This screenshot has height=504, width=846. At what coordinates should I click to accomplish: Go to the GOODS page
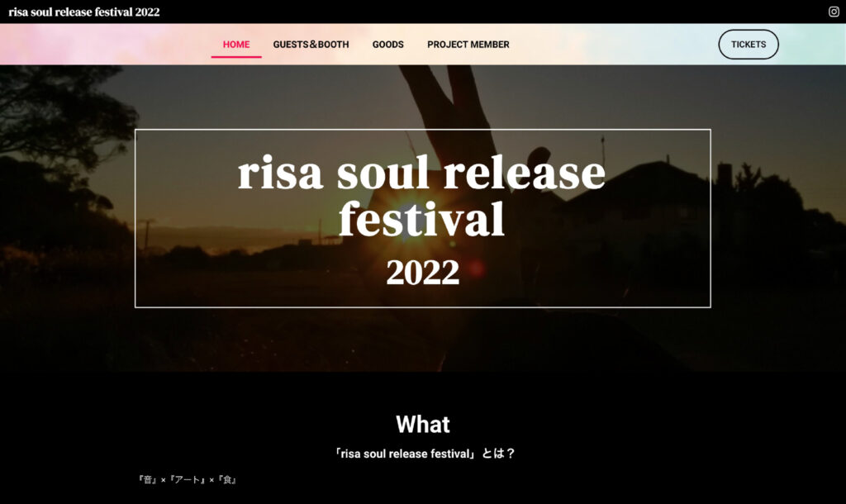(x=388, y=45)
